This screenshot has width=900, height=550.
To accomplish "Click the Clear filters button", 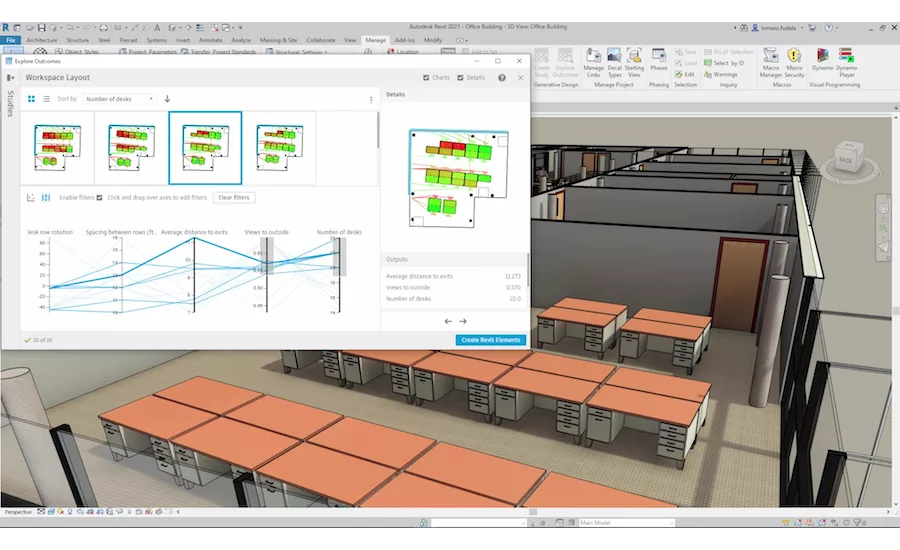I will 234,197.
